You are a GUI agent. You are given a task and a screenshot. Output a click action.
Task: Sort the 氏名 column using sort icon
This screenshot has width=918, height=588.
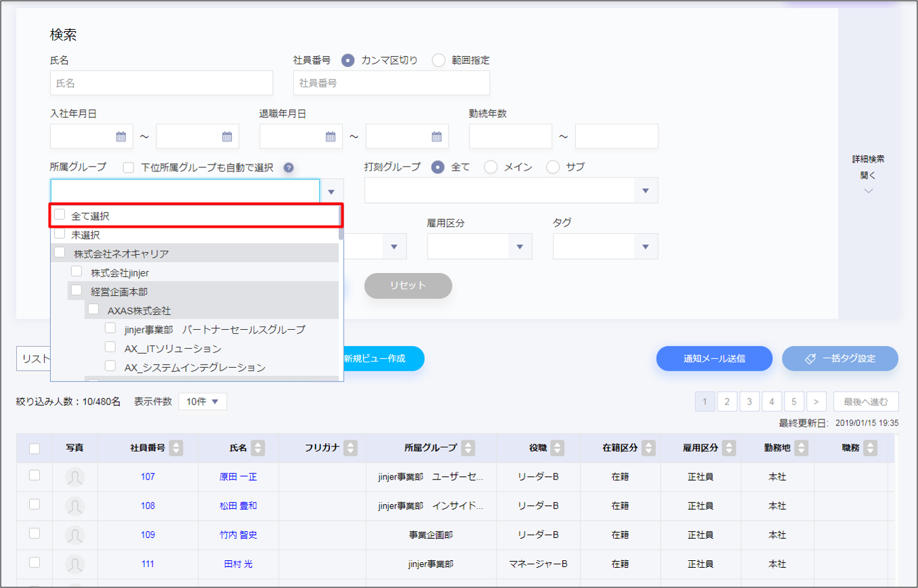point(257,448)
